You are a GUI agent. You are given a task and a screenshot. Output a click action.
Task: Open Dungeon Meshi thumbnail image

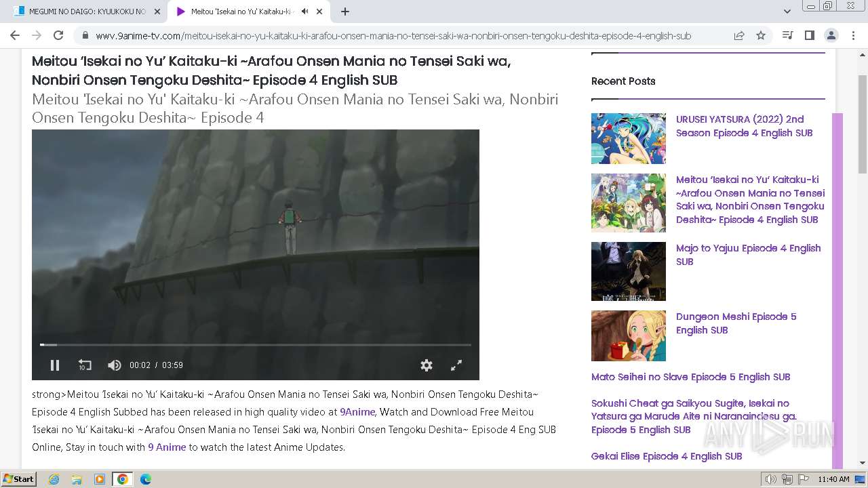[x=629, y=335]
